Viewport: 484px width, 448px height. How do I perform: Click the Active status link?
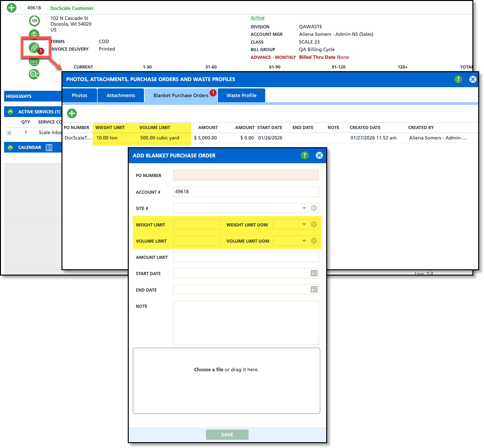click(x=257, y=18)
